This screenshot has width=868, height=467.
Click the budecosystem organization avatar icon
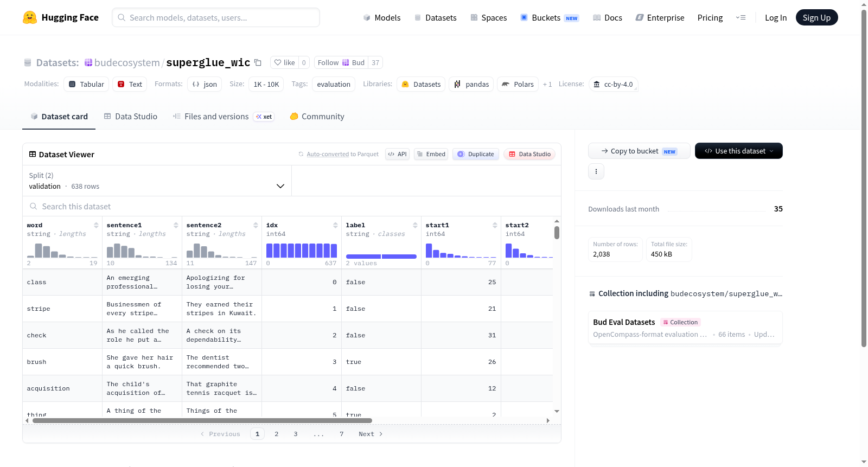pos(88,62)
